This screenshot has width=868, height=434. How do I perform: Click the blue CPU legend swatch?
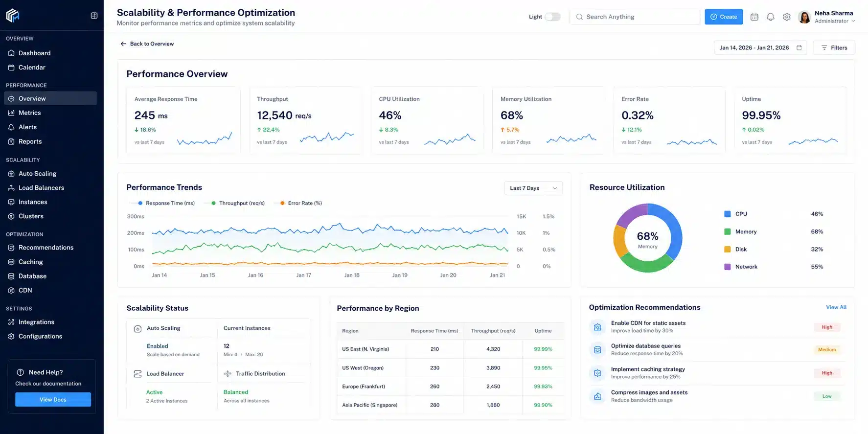pos(727,214)
